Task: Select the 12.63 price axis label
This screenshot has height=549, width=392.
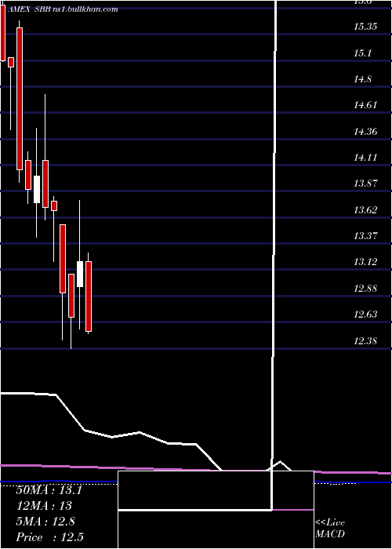Action: 365,314
